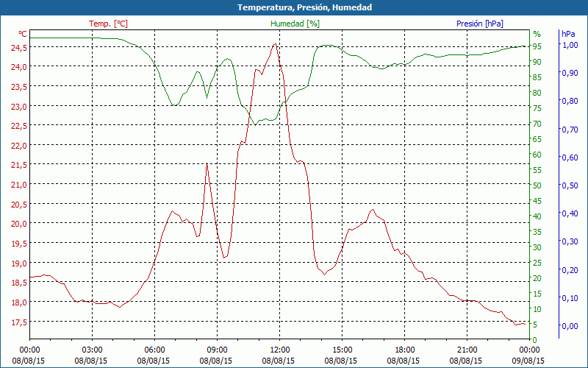Click the '20,0' temperature axis value
Screen dimensions: 588x368
(x=19, y=224)
